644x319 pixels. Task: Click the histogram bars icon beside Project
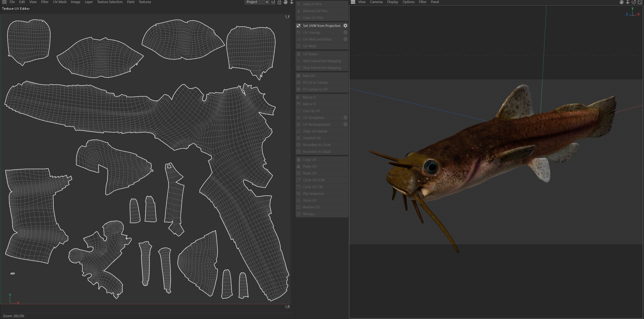273,2
